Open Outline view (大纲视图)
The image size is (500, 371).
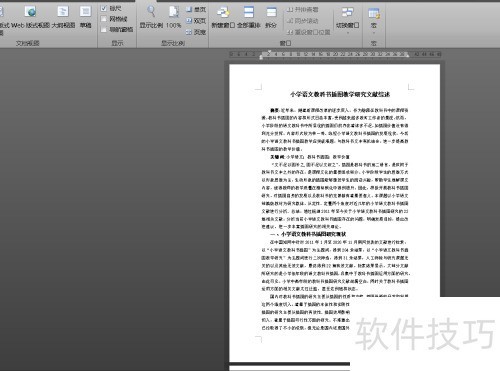tap(63, 17)
